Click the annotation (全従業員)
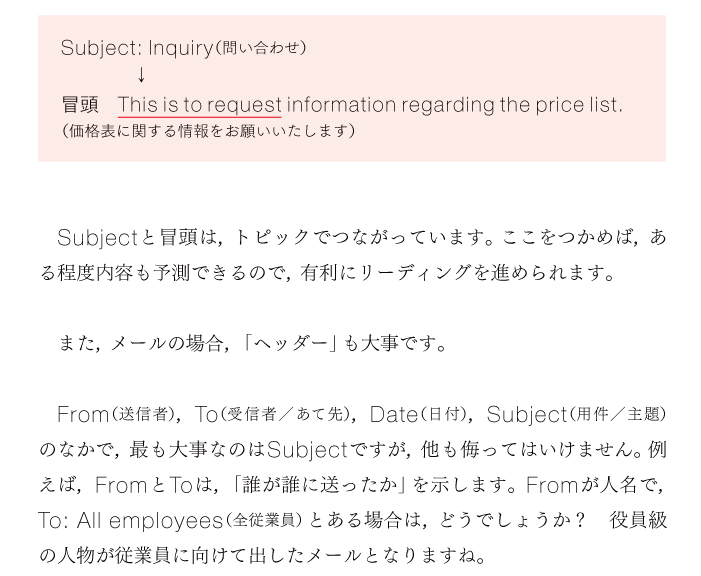 (263, 520)
